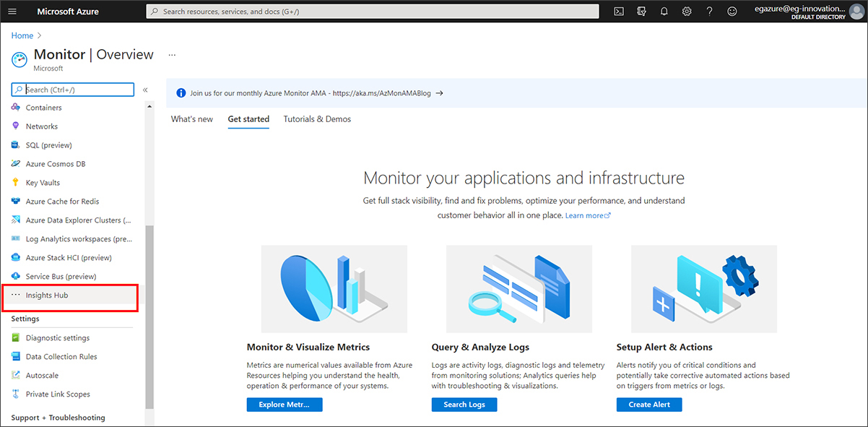Image resolution: width=868 pixels, height=427 pixels.
Task: Click the Explore Metrics button
Action: coord(285,405)
